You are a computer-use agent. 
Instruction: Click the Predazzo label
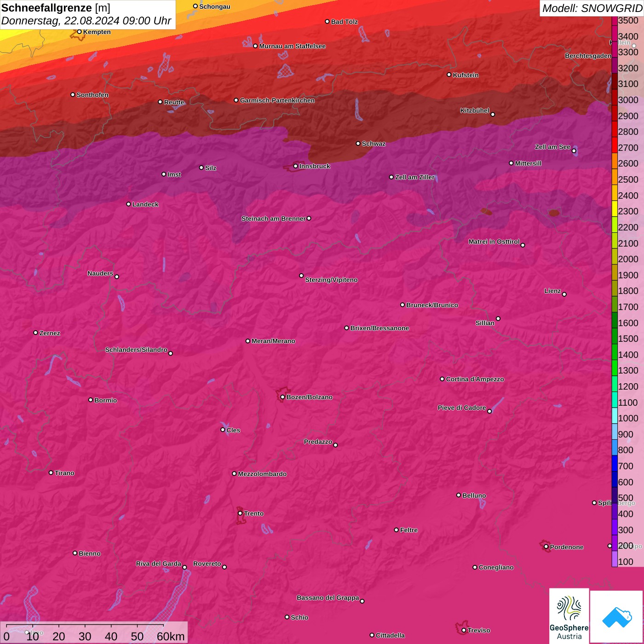[x=318, y=442]
